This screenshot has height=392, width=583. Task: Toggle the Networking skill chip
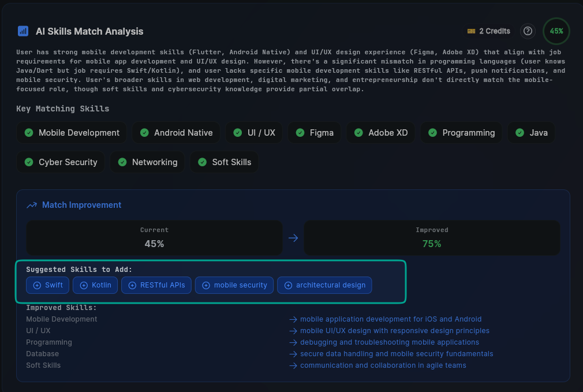pos(147,162)
